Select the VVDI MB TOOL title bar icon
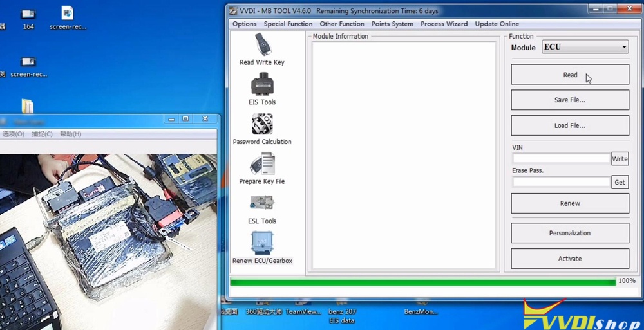Image resolution: width=644 pixels, height=330 pixels. tap(233, 11)
